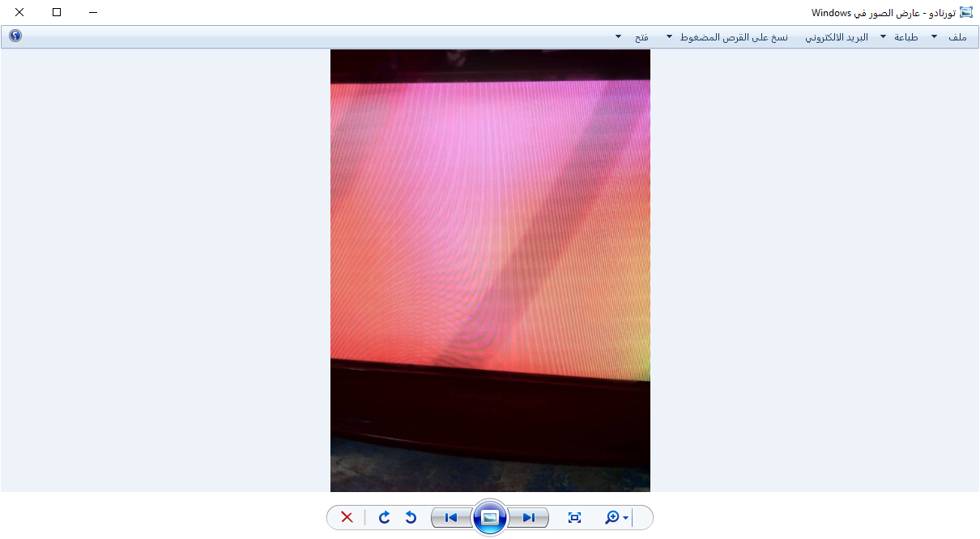
Task: Minimize the Photo Viewer window
Action: 93,12
